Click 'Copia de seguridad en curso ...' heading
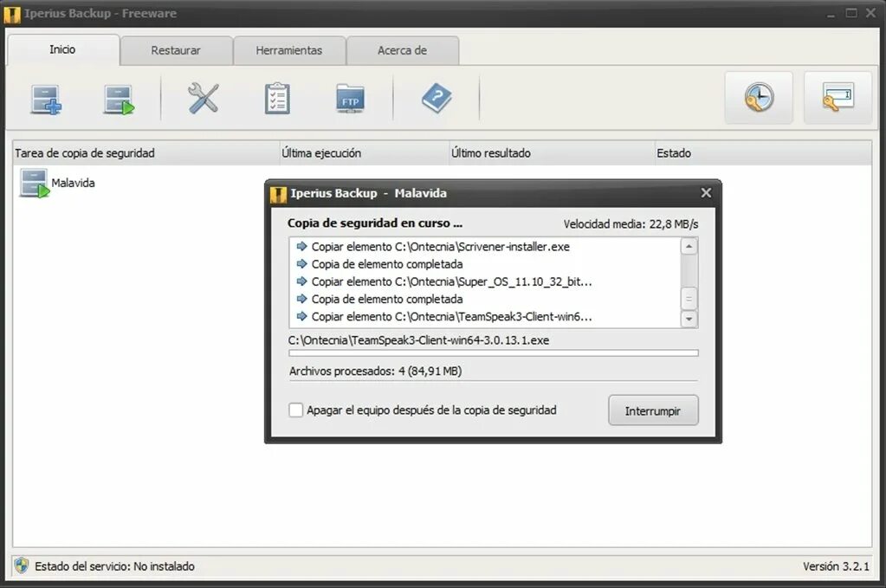 [x=375, y=223]
